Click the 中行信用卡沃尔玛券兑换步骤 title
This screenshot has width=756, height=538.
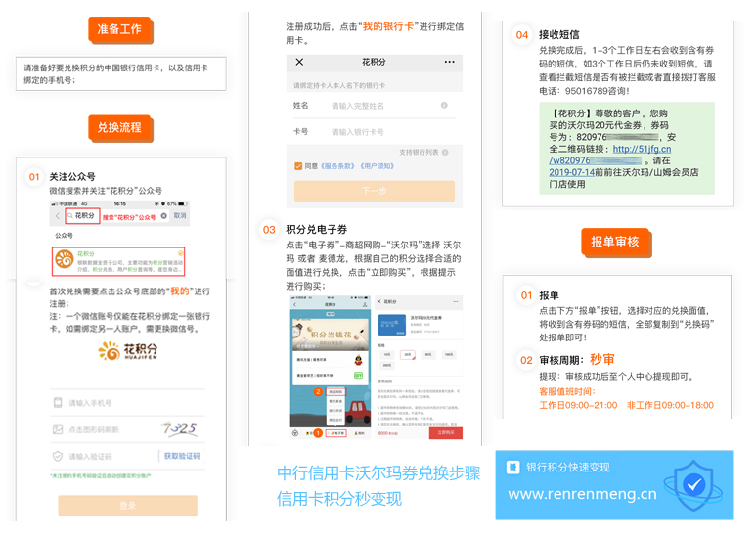(x=378, y=473)
